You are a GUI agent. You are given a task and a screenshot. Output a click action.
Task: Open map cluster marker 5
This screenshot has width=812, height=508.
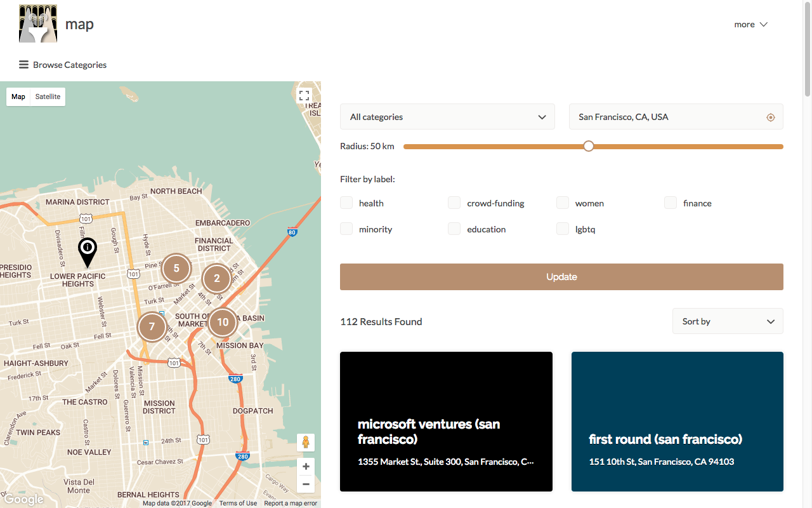tap(176, 268)
